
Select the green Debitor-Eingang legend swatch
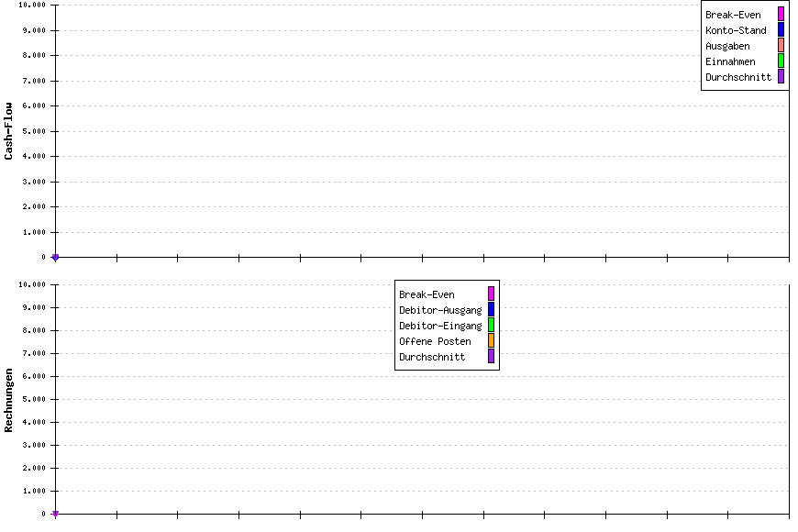pyautogui.click(x=491, y=325)
